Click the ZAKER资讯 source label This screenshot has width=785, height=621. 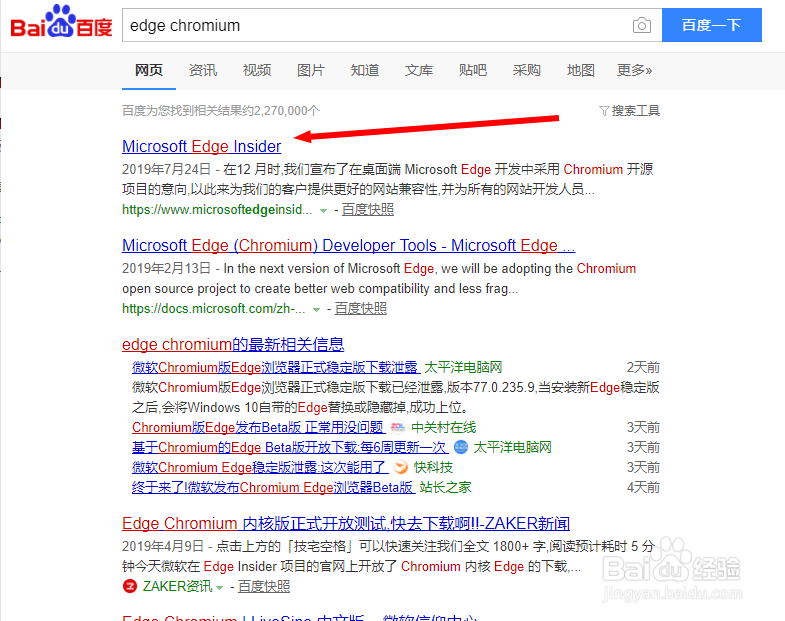(178, 586)
